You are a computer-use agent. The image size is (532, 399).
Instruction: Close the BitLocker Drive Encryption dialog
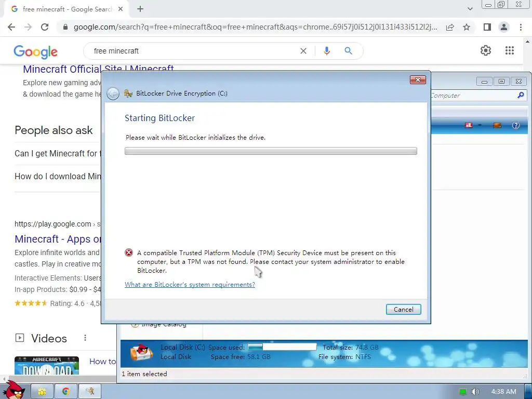tap(418, 79)
